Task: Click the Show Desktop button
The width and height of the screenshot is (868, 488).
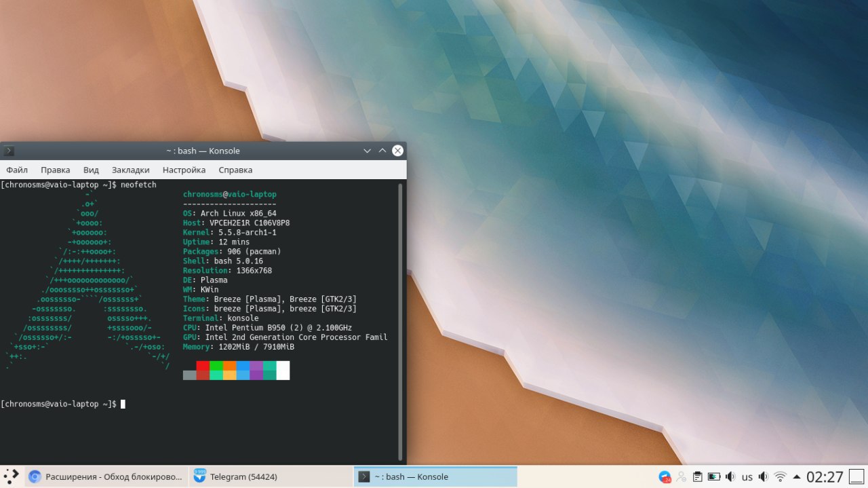Action: tap(856, 476)
